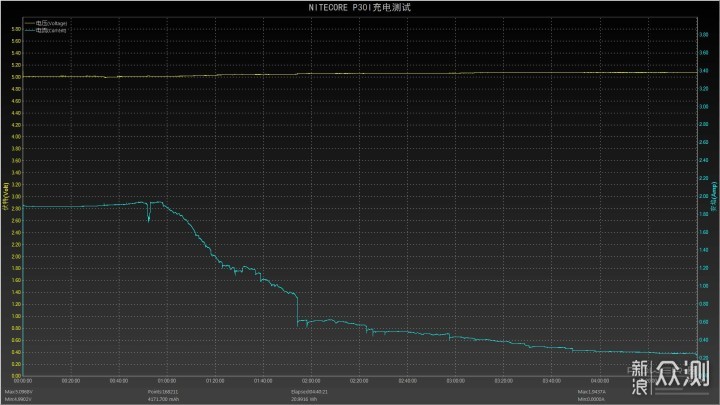Click the 'Min:4.9902V' status readout
This screenshot has height=405, width=720.
(x=18, y=399)
